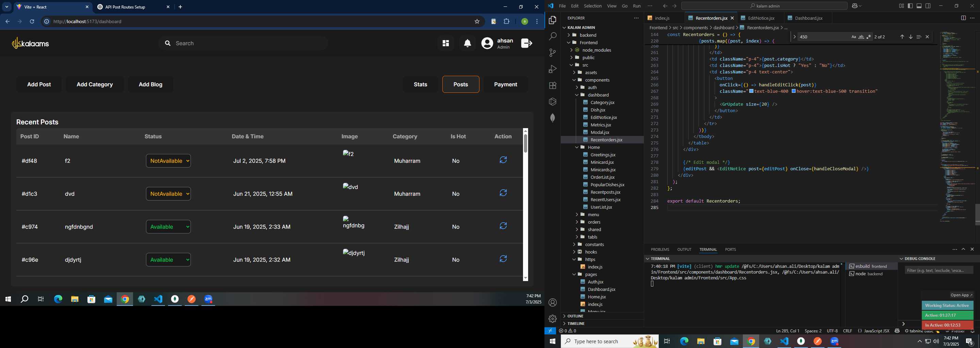
Task: Toggle the primary side bar layout button
Action: pyautogui.click(x=910, y=6)
